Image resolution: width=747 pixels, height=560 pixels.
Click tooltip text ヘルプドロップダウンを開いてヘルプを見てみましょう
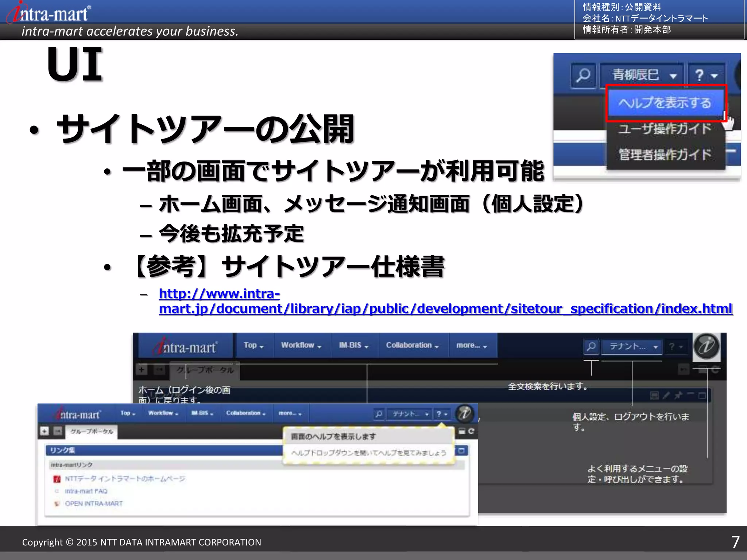(369, 453)
